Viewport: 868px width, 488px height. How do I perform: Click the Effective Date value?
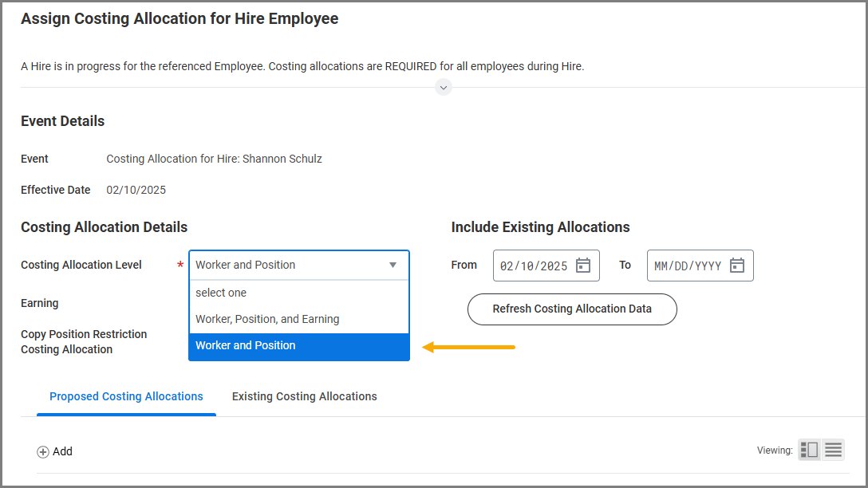[136, 190]
